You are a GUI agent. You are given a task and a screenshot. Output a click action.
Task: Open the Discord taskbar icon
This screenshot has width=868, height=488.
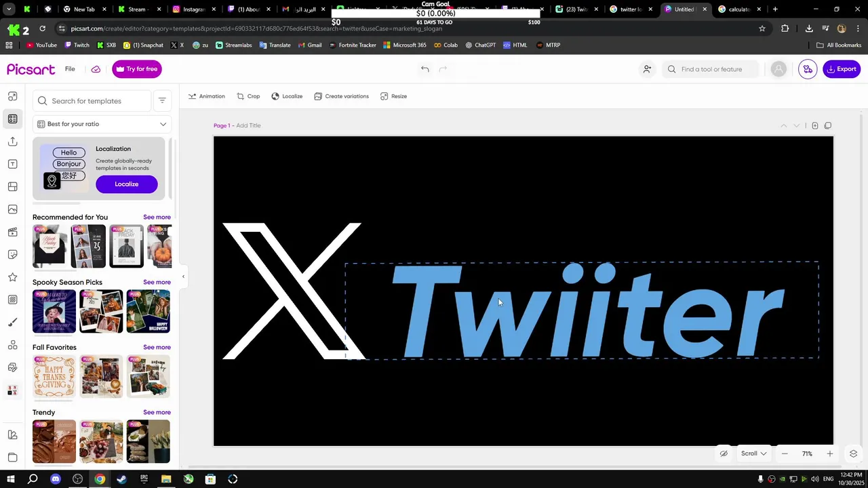coord(56,479)
